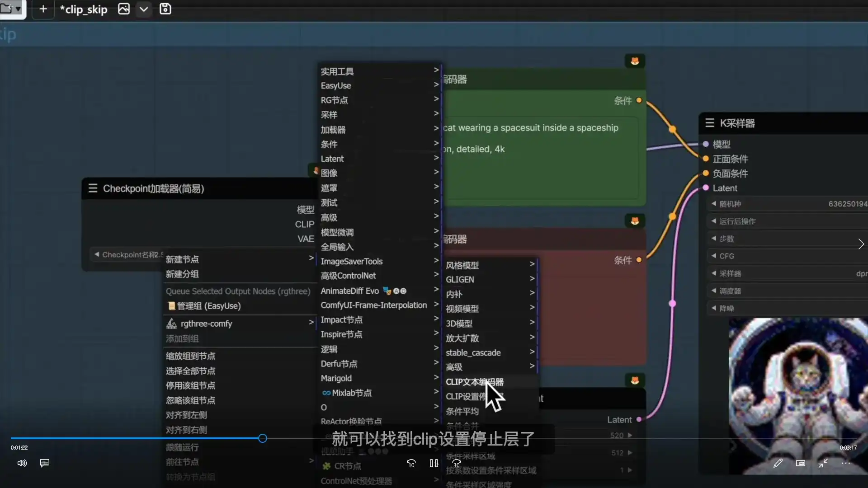868x488 pixels.
Task: Mute audio using the speaker icon
Action: pos(21,463)
